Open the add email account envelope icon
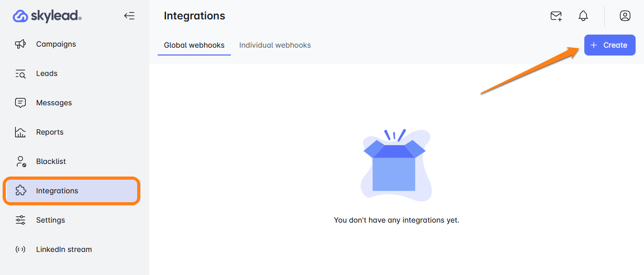Image resolution: width=644 pixels, height=275 pixels. (x=556, y=16)
